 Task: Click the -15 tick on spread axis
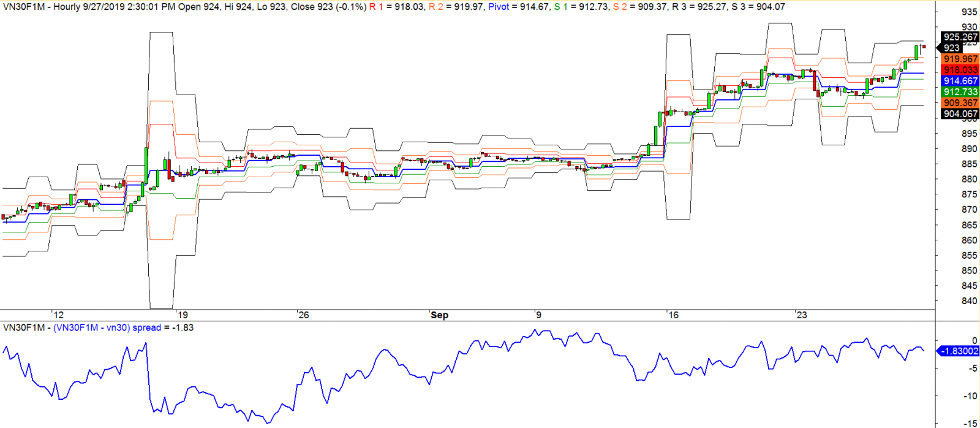971,423
